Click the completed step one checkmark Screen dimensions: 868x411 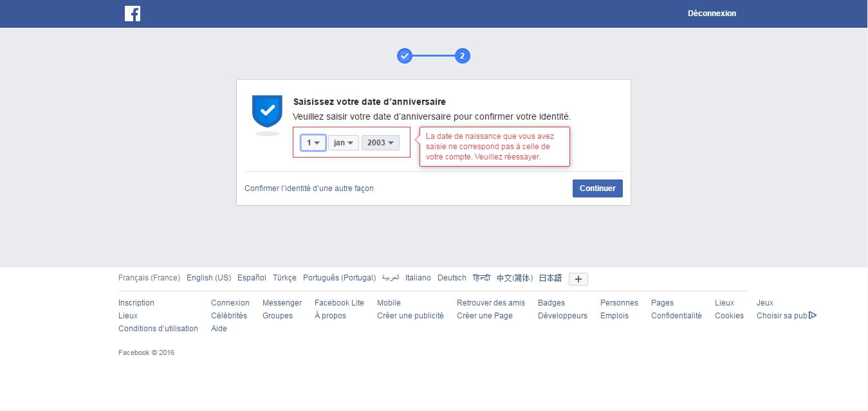(x=405, y=56)
